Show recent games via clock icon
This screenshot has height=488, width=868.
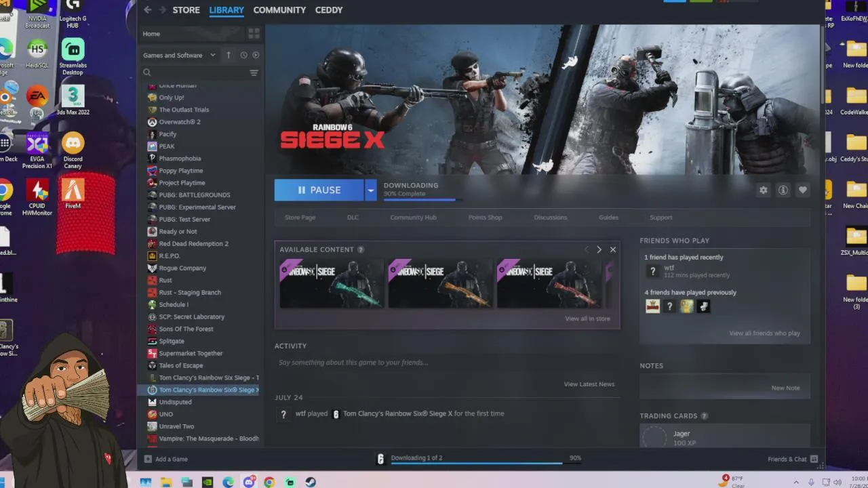coord(243,55)
